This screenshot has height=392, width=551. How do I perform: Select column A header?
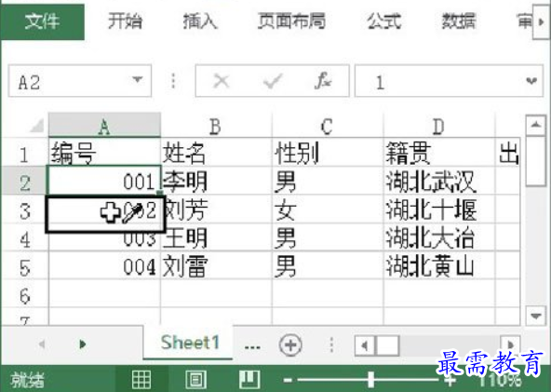pyautogui.click(x=104, y=126)
